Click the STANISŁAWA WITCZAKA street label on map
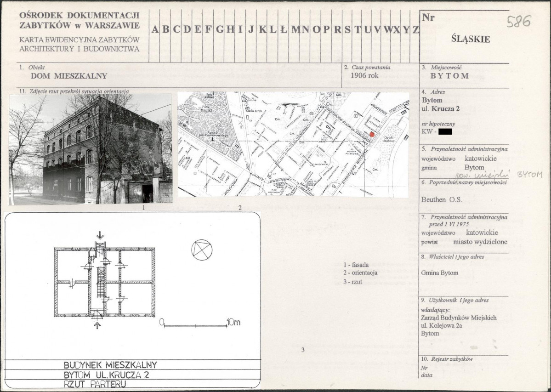 [354, 167]
